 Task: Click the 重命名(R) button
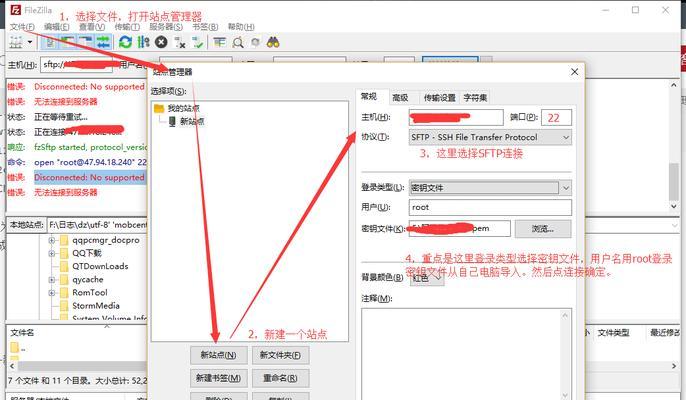tap(280, 378)
